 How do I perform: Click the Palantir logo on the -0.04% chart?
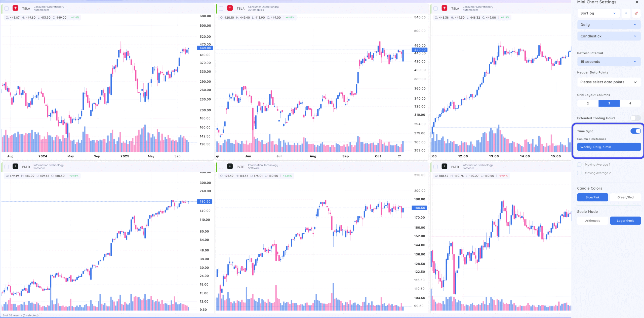coord(445,166)
